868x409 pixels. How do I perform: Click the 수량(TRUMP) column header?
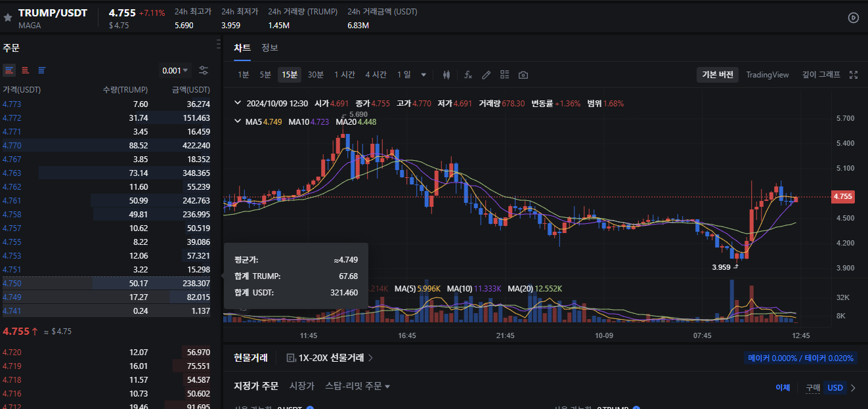point(125,89)
